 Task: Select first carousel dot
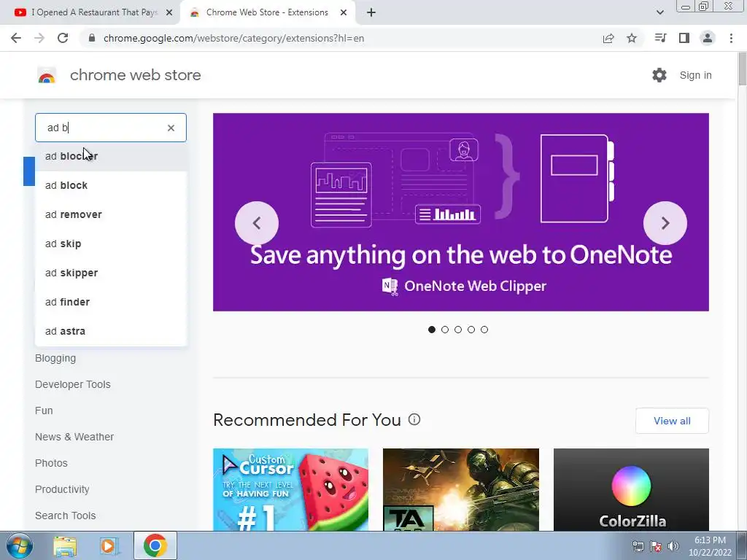tap(432, 330)
